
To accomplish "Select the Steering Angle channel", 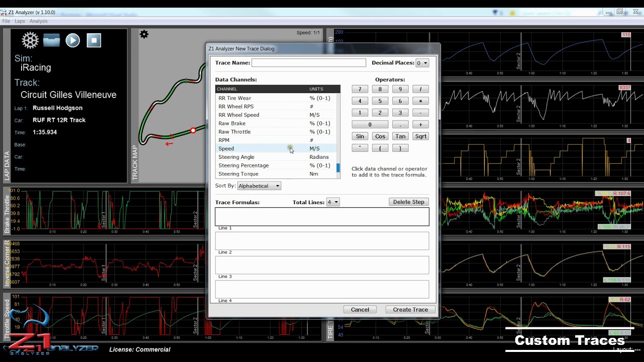I will (276, 157).
